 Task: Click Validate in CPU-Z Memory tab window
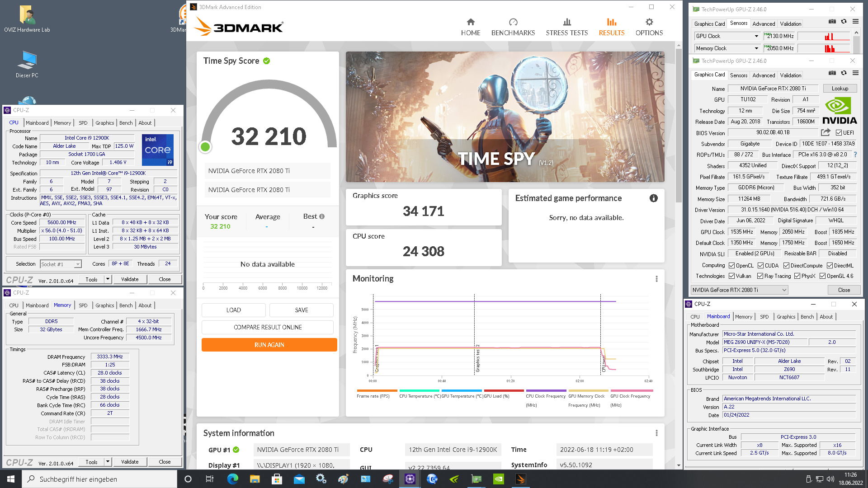coord(130,462)
